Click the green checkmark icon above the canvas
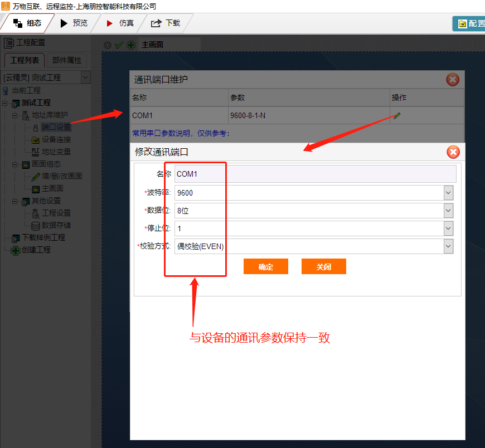Screen dimensions: 485x448 119,45
